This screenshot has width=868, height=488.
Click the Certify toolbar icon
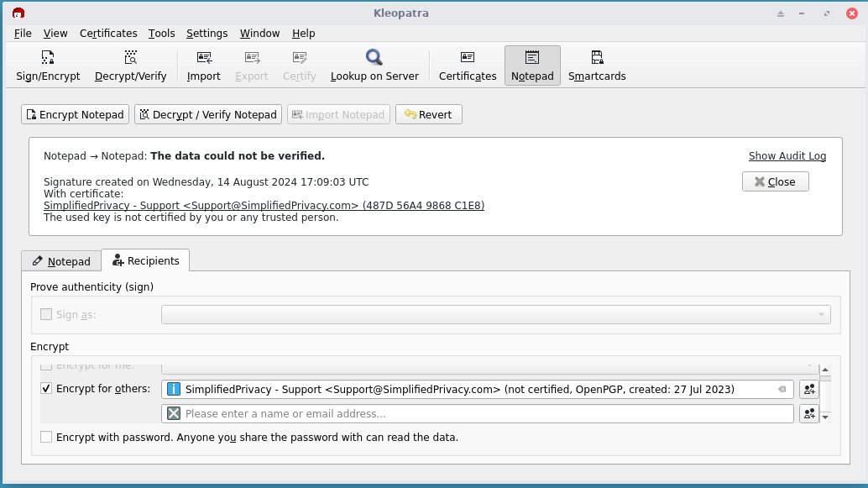click(x=300, y=66)
